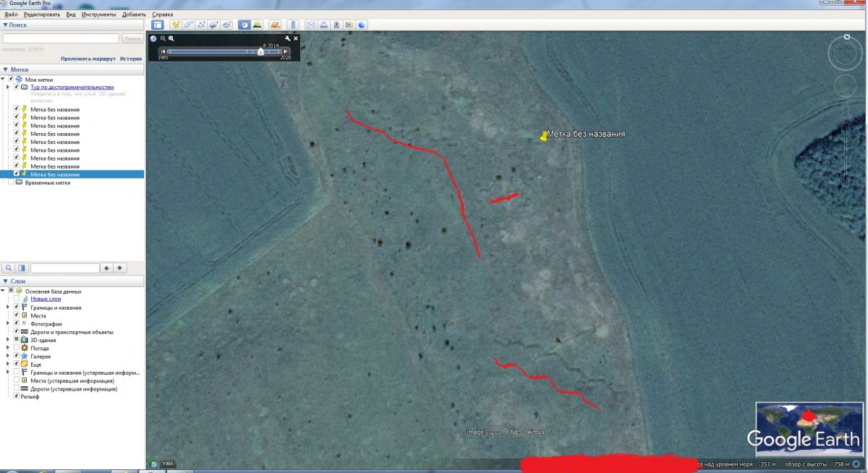This screenshot has width=868, height=473.
Task: Collapse the Метки panel header
Action: pos(72,69)
